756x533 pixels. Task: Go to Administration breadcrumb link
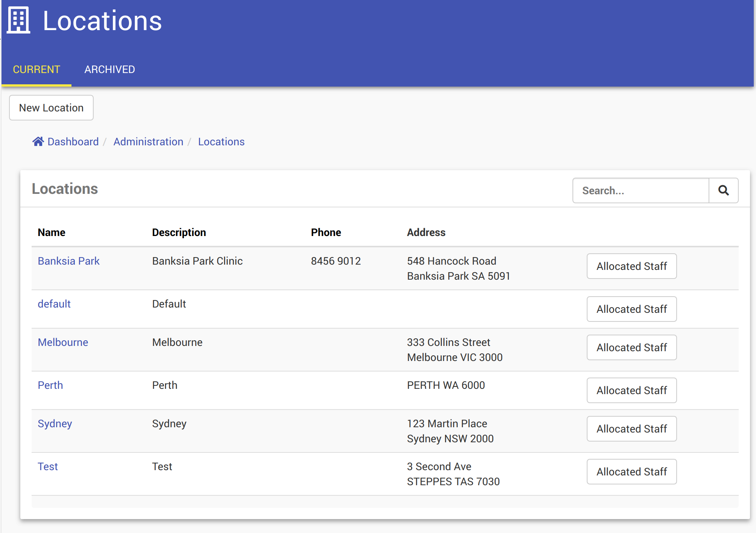pyautogui.click(x=148, y=142)
